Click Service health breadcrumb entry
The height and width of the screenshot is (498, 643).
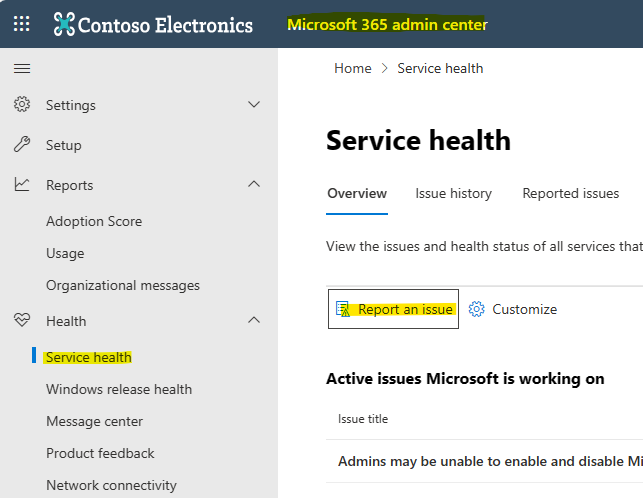point(440,68)
